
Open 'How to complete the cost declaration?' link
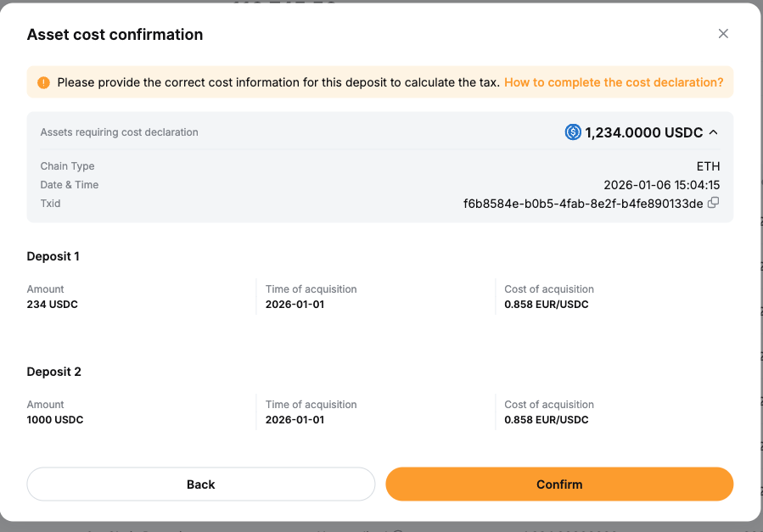point(614,82)
